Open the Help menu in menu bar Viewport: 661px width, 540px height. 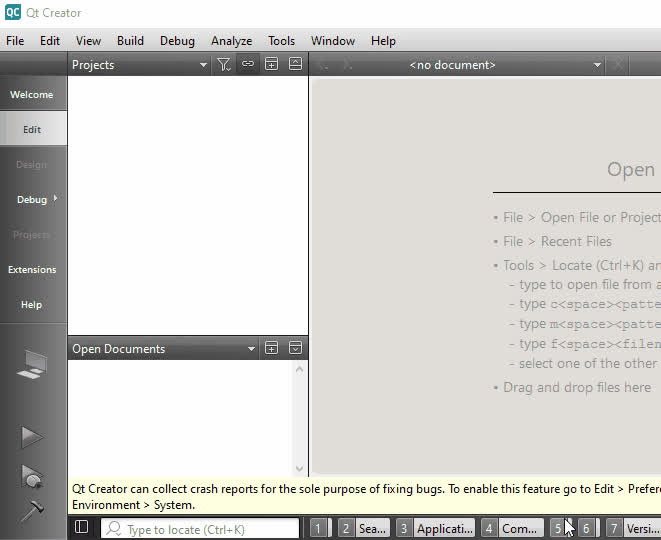tap(383, 41)
